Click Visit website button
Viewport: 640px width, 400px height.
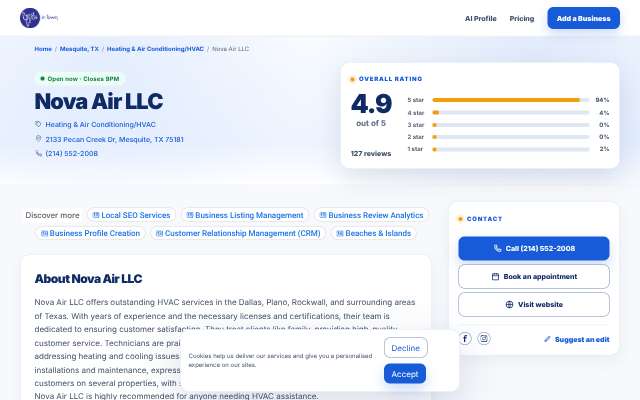(x=533, y=304)
